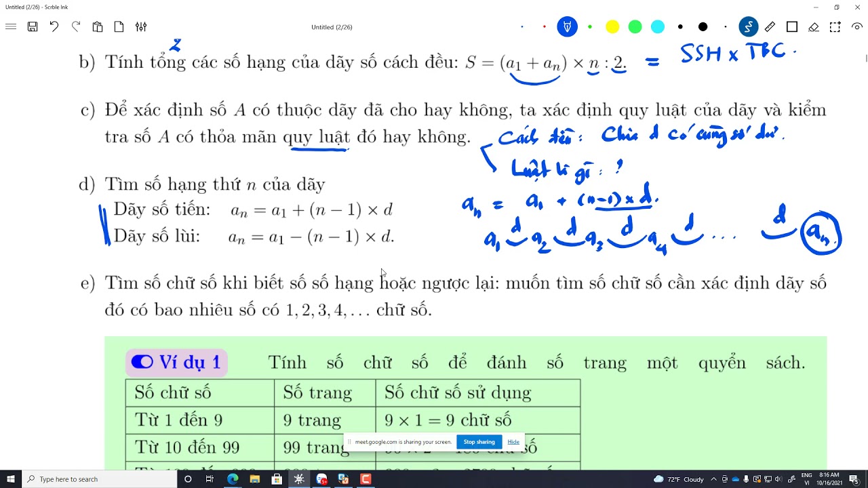Paste from the clipboard icon
This screenshot has height=488, width=868.
click(x=98, y=27)
